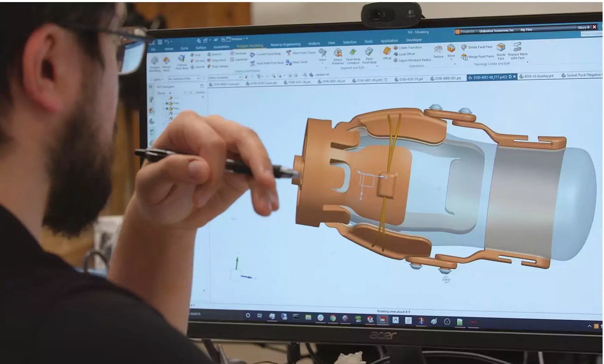Activate the Decimate tool
Image resolution: width=604 pixels, height=364 pixels.
[x=241, y=53]
